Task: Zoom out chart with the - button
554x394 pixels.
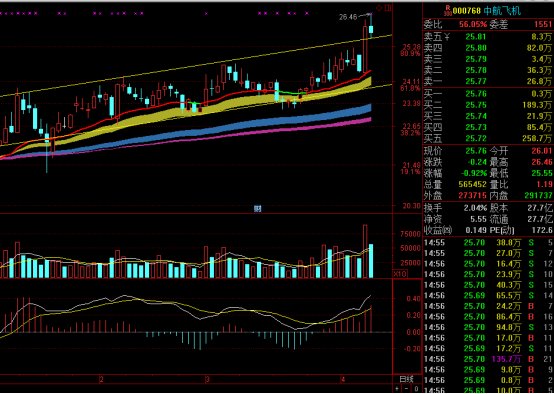Action: [x=406, y=389]
